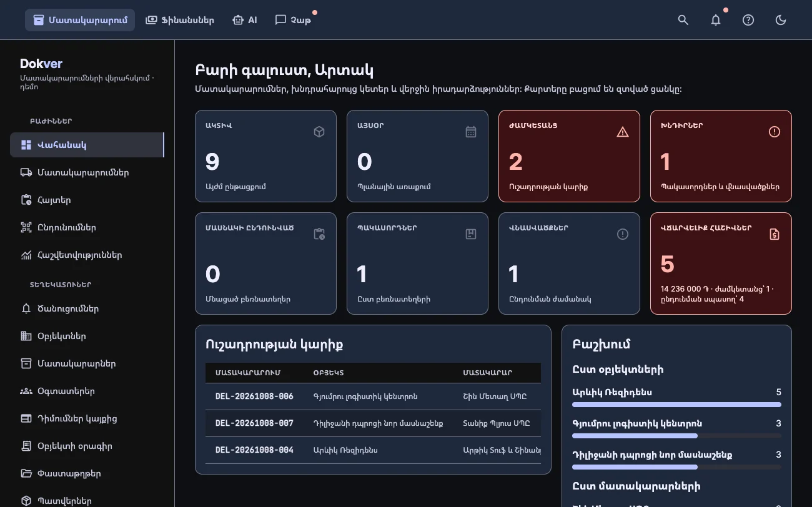This screenshot has width=812, height=507.
Task: Open delivery DEL-20261008-006 row
Action: click(373, 396)
